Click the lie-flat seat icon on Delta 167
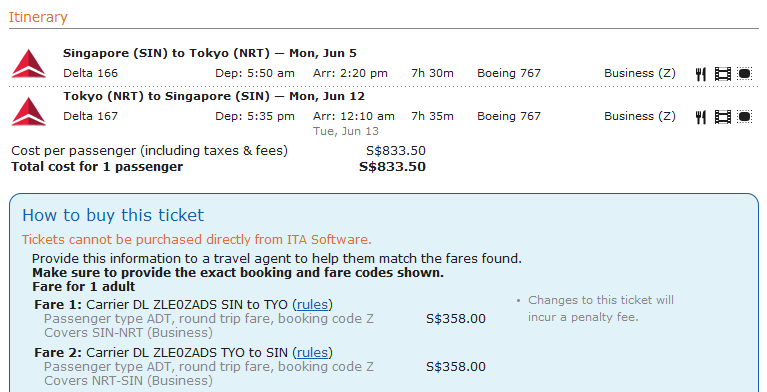Image resolution: width=767 pixels, height=392 pixels. pos(744,116)
